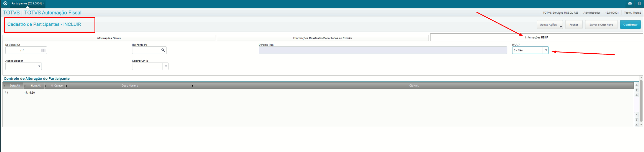Click the empty Data Alt cell '/ /'
Screen dimensions: 644x152
[x=6, y=93]
